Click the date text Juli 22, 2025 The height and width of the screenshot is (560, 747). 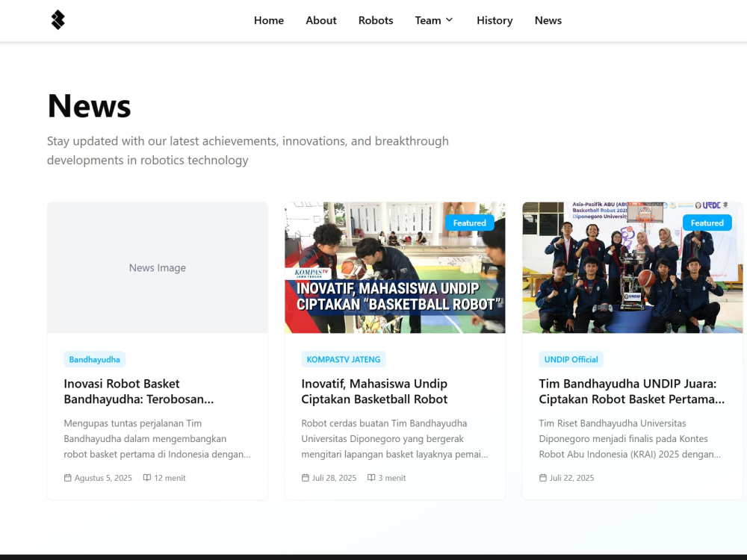571,478
